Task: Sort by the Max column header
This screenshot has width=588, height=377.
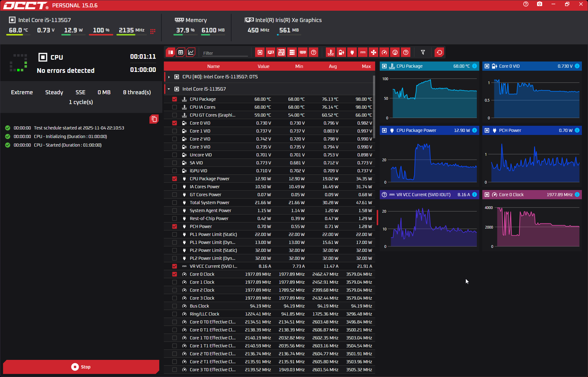Action: click(x=366, y=66)
